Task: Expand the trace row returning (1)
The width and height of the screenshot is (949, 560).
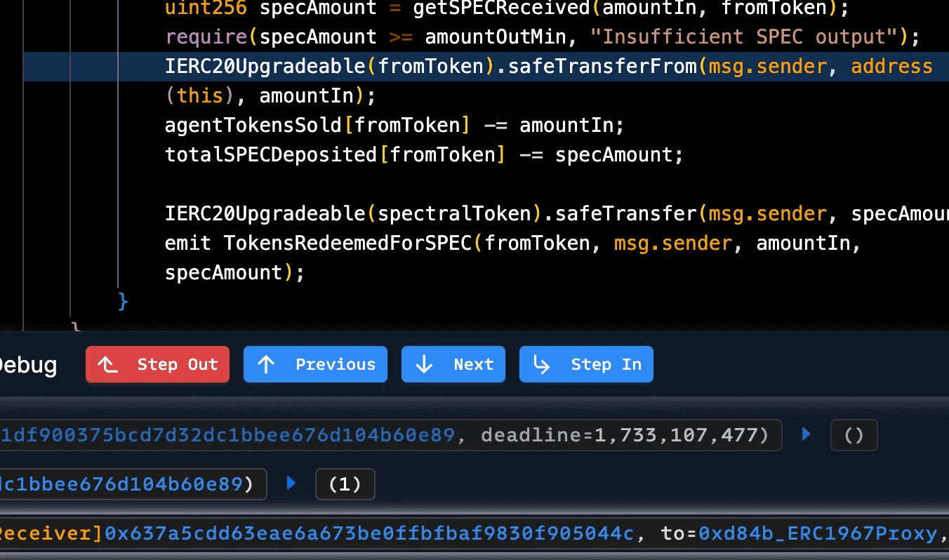Action: pyautogui.click(x=291, y=484)
